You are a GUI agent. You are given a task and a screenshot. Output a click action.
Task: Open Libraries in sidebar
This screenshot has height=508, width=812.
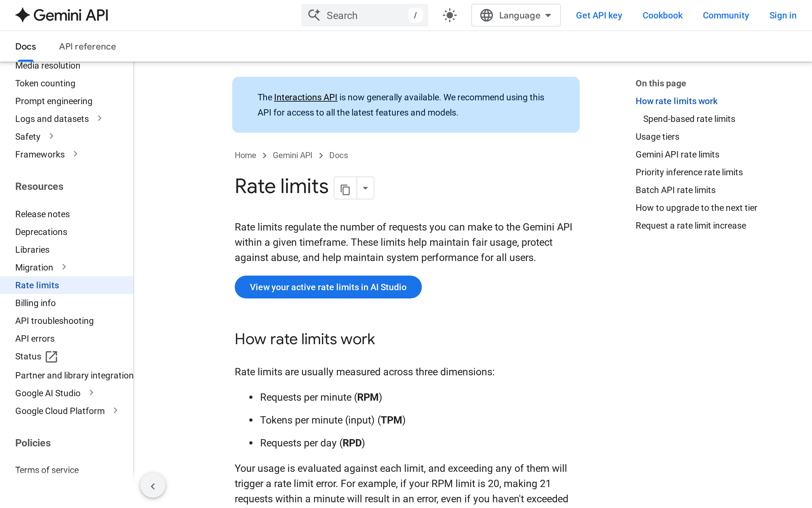coord(32,250)
